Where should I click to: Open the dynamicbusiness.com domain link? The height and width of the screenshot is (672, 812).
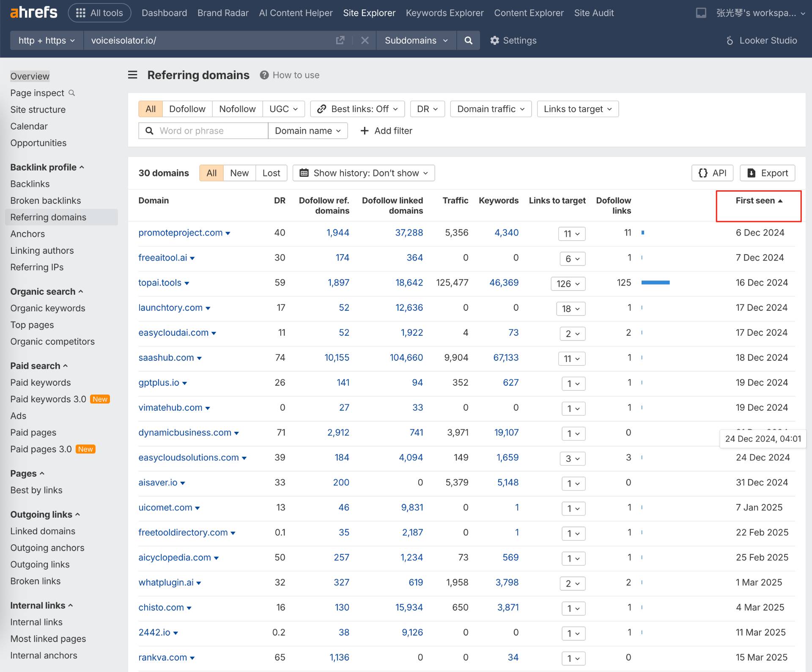click(185, 433)
